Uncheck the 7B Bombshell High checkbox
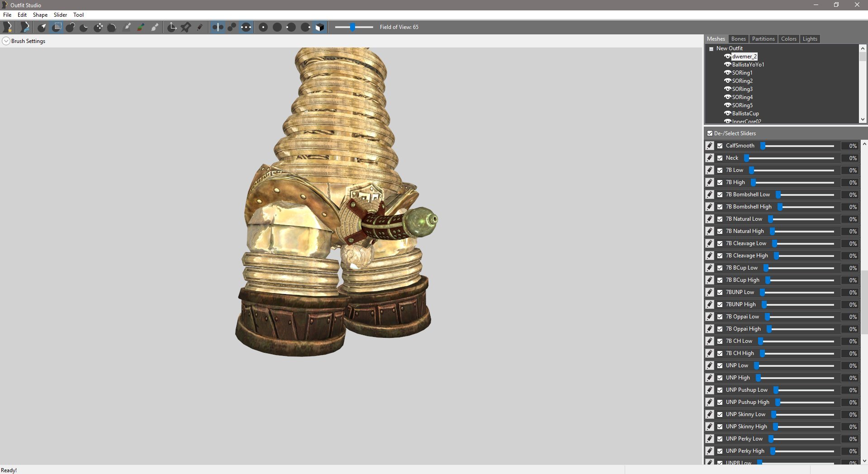 click(x=720, y=207)
